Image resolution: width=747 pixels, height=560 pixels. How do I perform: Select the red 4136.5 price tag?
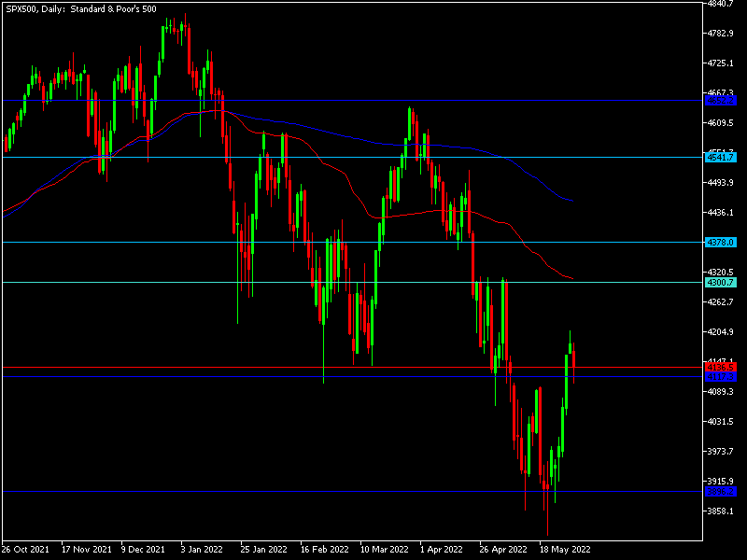(720, 367)
